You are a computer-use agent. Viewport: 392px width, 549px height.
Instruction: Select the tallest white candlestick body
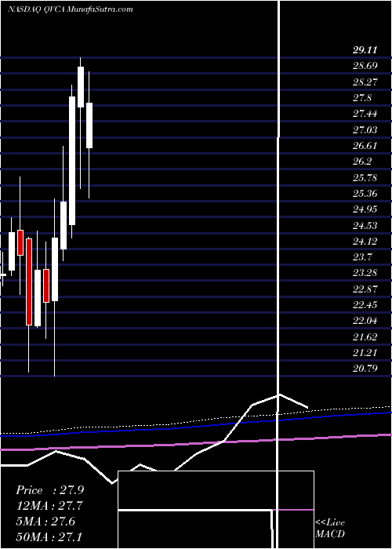(x=72, y=161)
